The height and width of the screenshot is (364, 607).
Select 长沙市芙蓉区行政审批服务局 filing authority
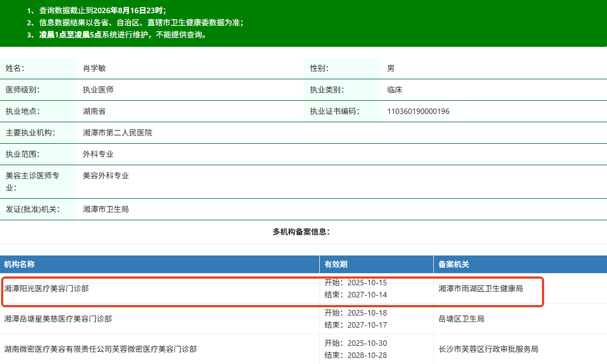pos(488,349)
